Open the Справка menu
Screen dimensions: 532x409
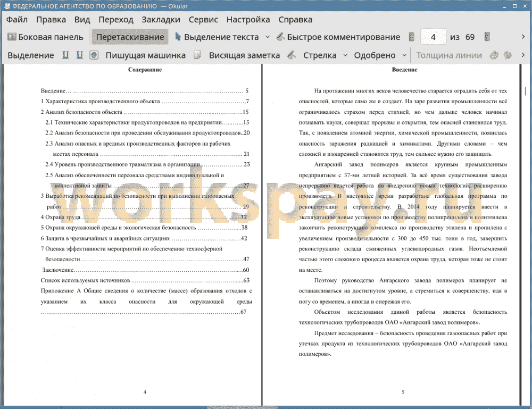(x=295, y=20)
